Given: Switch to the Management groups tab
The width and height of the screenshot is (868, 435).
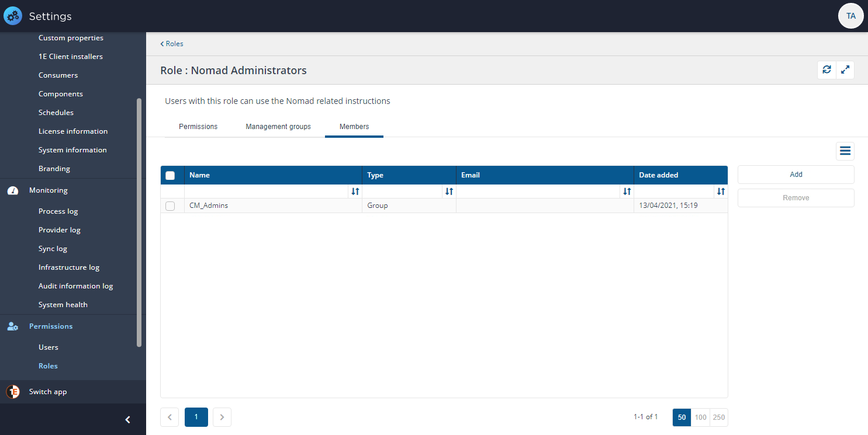Looking at the screenshot, I should pos(278,127).
